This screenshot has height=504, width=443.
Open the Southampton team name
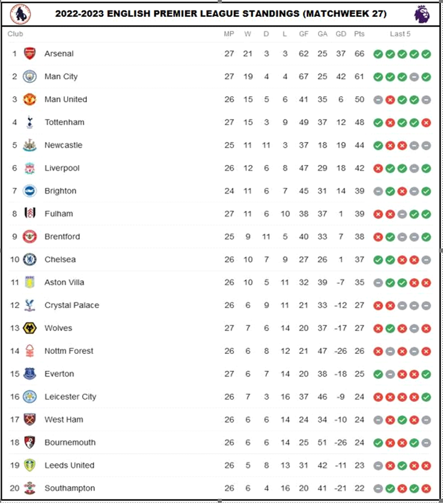point(69,488)
